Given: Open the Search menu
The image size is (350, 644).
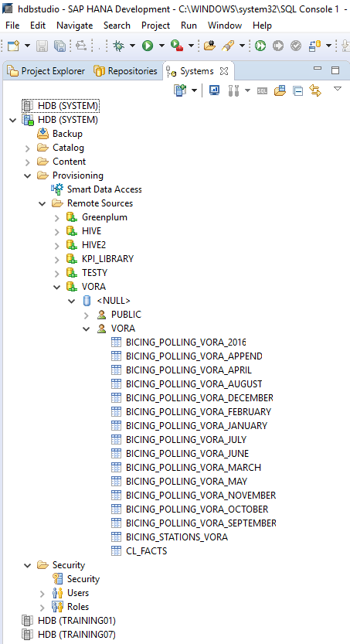Looking at the screenshot, I should [117, 26].
